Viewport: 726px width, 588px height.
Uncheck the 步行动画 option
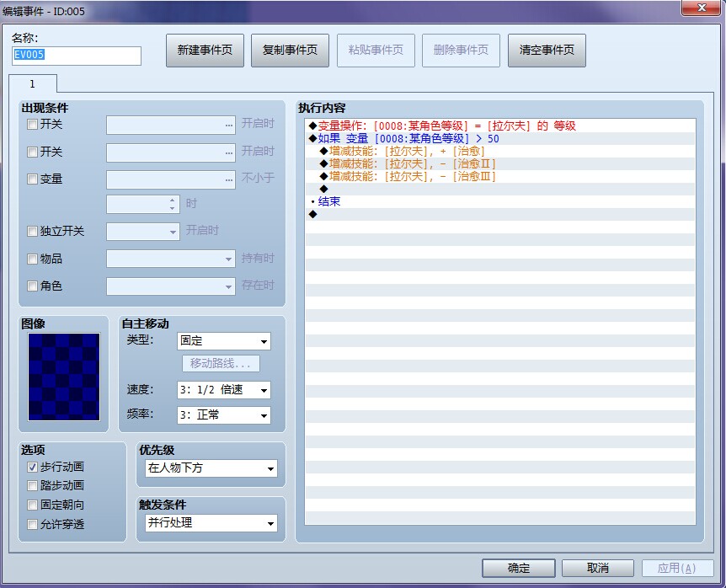pyautogui.click(x=32, y=468)
